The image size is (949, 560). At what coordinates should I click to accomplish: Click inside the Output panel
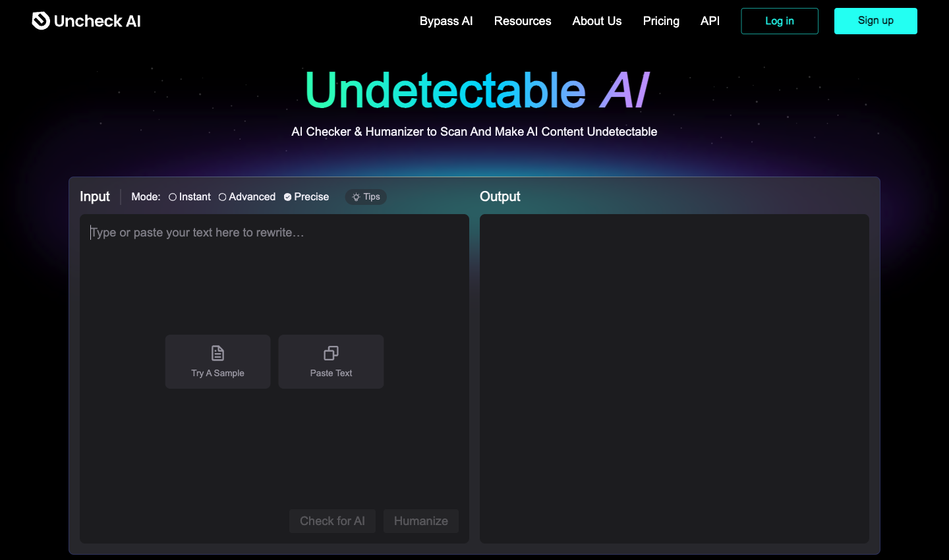674,379
